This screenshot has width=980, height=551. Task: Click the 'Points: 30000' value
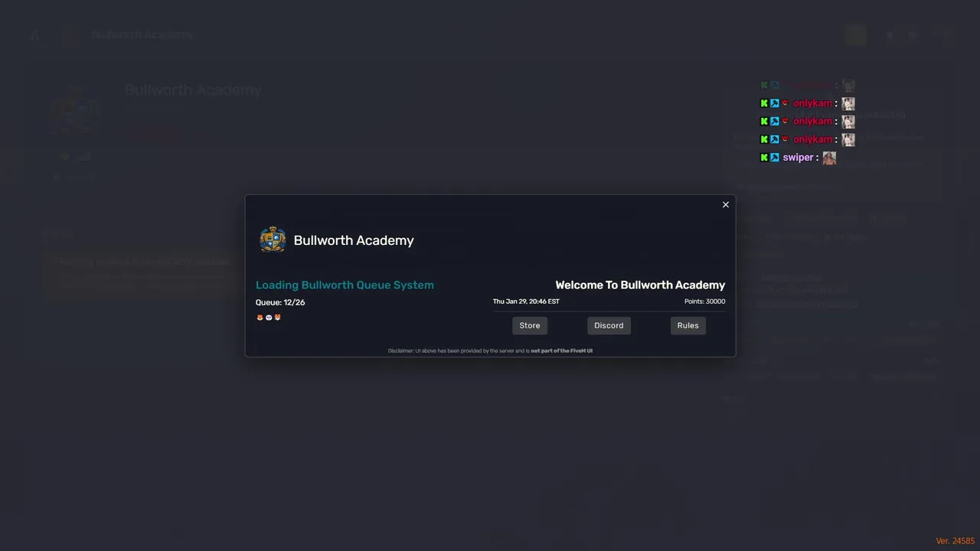click(704, 302)
